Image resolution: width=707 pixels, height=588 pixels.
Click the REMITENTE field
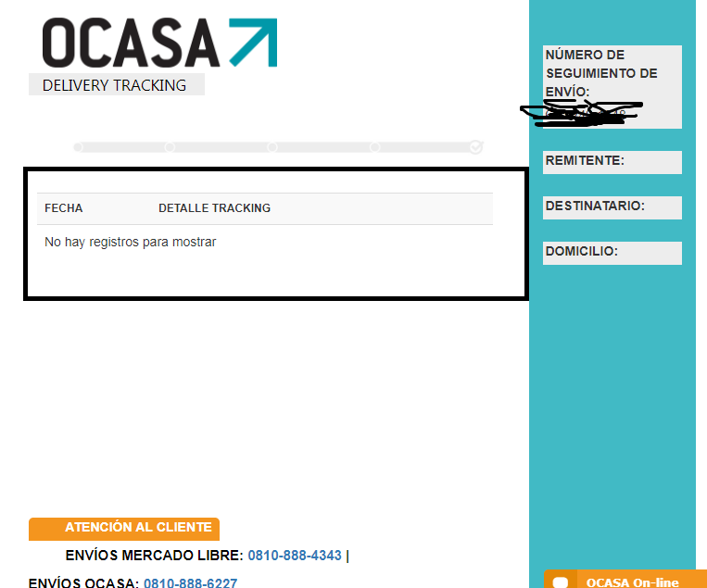[612, 162]
